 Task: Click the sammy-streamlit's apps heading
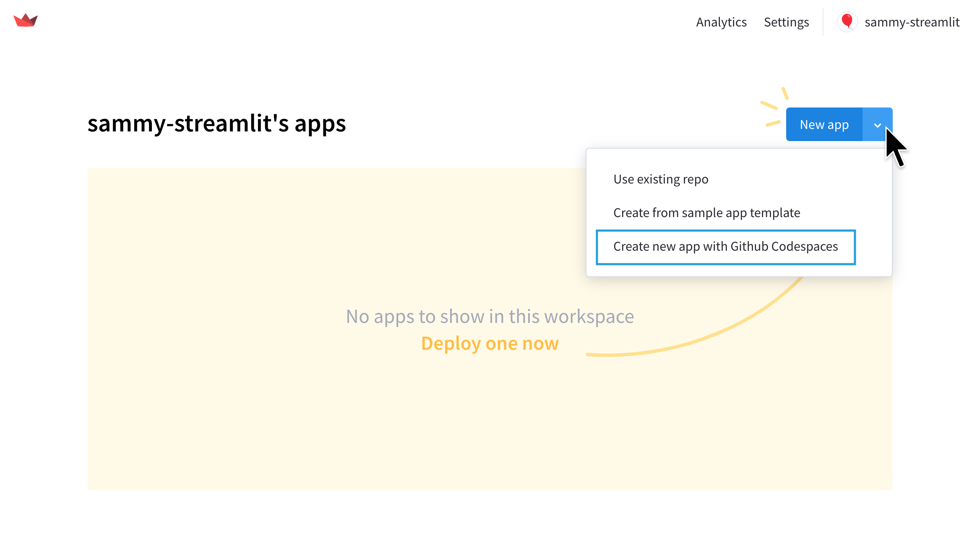click(217, 123)
